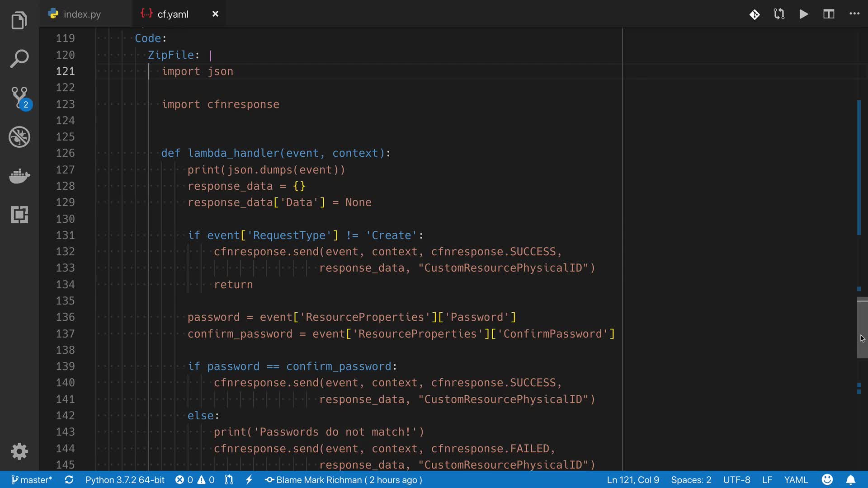
Task: Open the Debug (no bug) panel
Action: click(x=19, y=137)
